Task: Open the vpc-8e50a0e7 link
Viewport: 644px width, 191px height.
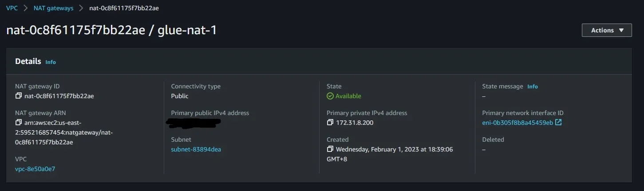Action: click(x=35, y=169)
